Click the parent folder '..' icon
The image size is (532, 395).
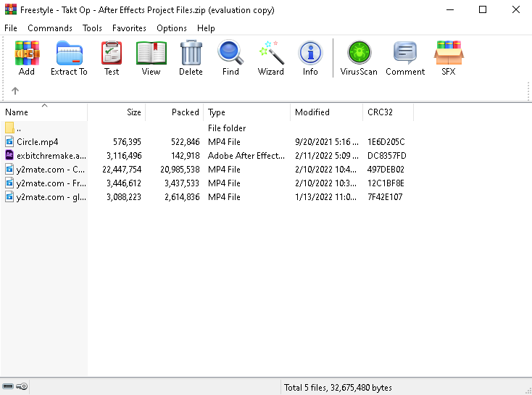pyautogui.click(x=9, y=128)
